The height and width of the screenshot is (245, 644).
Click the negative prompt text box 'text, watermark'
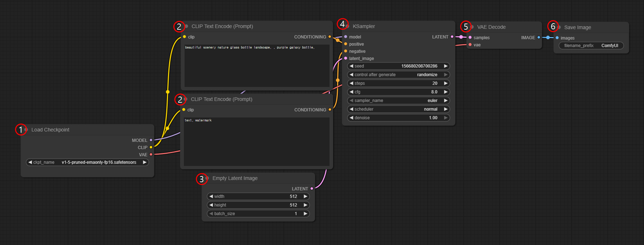point(257,142)
